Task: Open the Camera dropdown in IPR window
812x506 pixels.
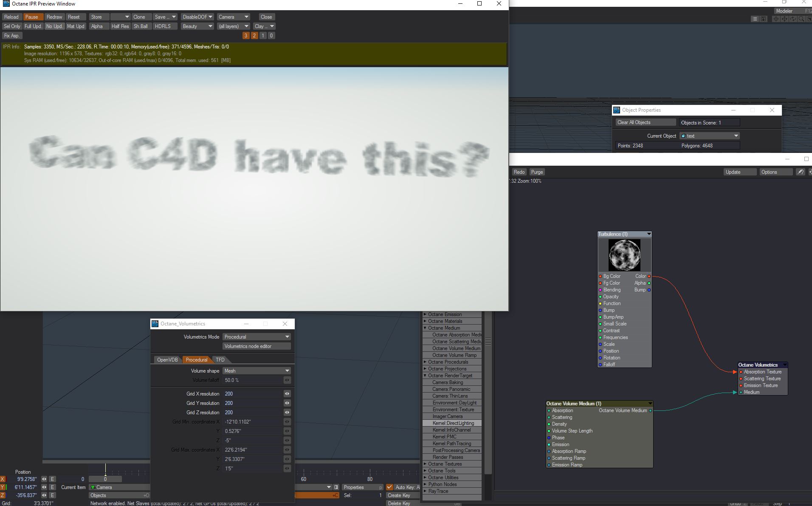Action: [233, 17]
